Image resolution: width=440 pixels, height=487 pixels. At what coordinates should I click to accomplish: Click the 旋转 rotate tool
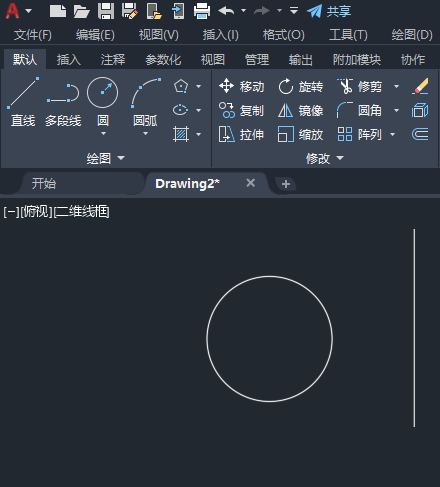301,86
